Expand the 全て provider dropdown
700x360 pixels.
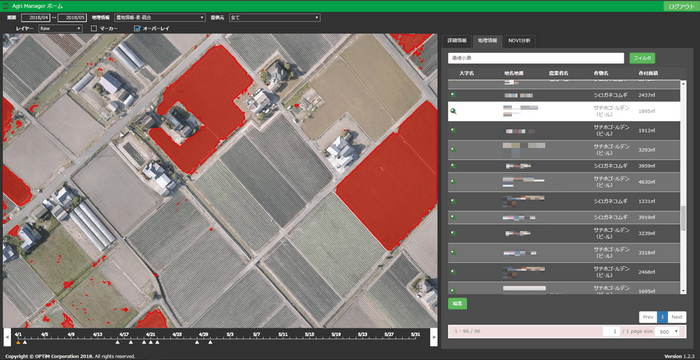pos(275,18)
